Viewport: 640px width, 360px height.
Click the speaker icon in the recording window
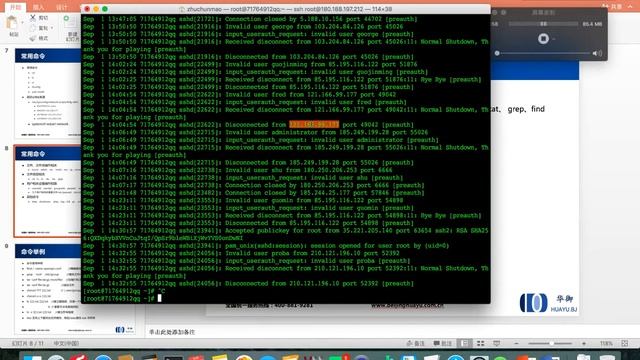596,53
